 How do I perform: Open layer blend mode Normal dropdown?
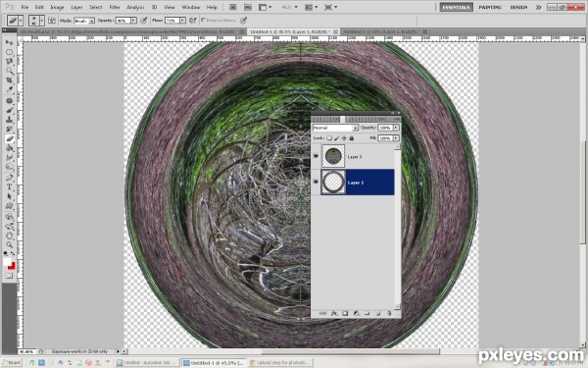click(355, 128)
